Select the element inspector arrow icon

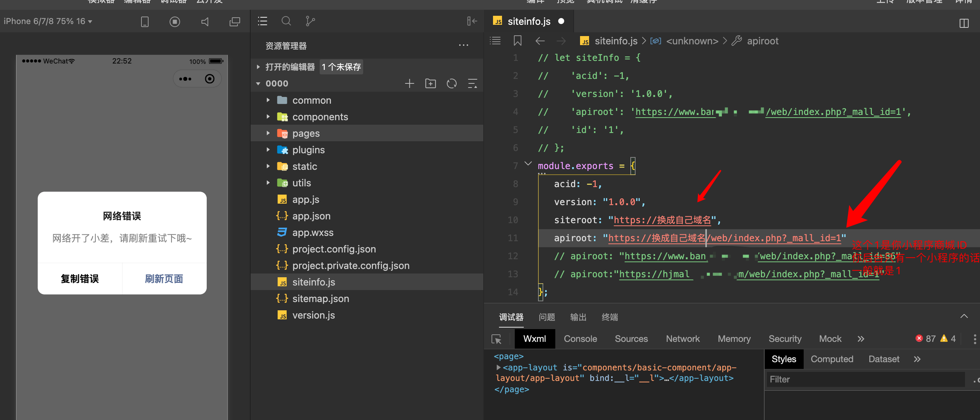pyautogui.click(x=496, y=339)
